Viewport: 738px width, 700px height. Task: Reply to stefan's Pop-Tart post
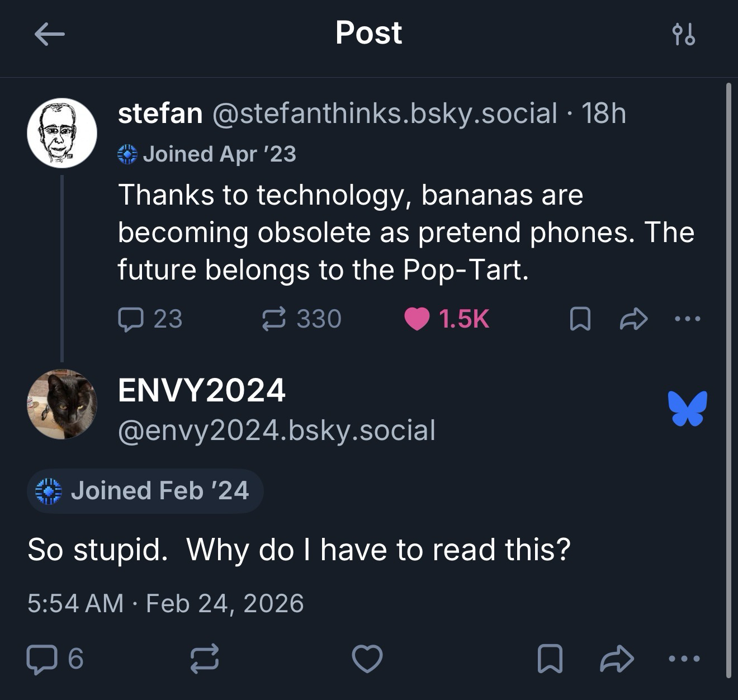(x=130, y=319)
